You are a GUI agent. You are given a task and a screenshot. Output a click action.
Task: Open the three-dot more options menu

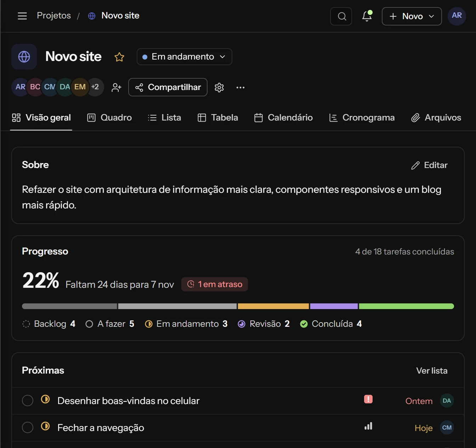point(240,88)
